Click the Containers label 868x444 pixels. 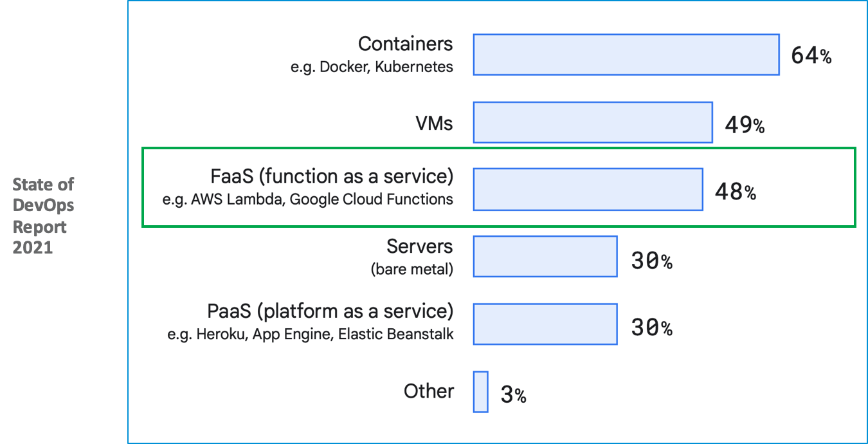coord(405,44)
